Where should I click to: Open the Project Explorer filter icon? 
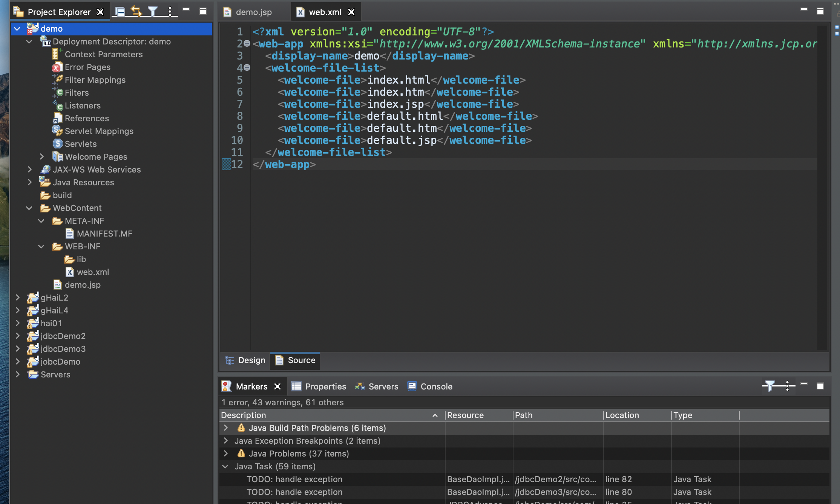click(x=153, y=12)
